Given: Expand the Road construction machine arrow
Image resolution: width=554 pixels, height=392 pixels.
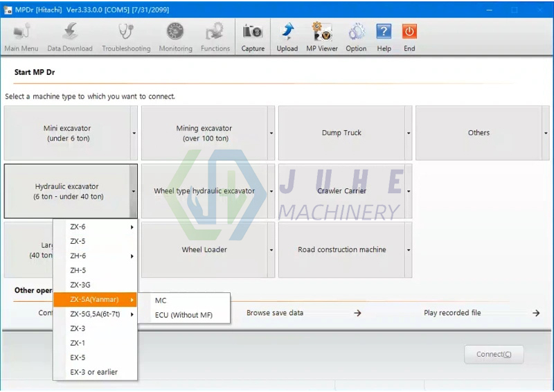Looking at the screenshot, I should point(408,250).
